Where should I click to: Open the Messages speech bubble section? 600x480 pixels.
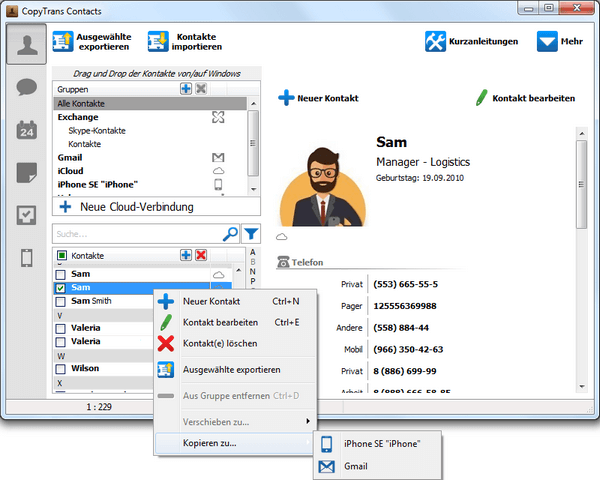(26, 87)
